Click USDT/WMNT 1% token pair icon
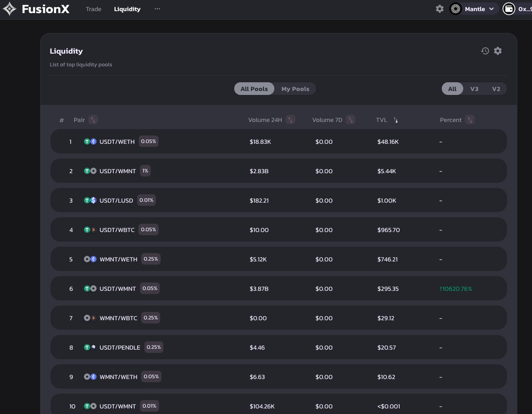The width and height of the screenshot is (532, 414). pos(90,171)
